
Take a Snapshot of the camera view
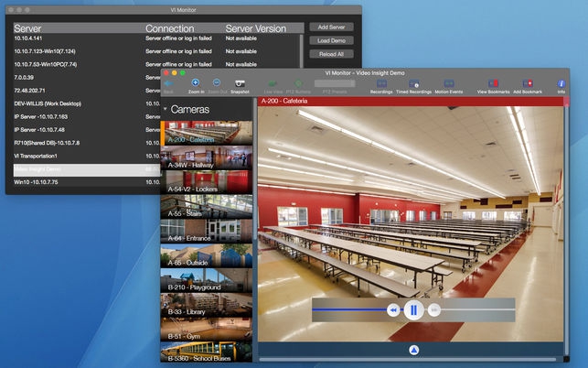click(240, 85)
